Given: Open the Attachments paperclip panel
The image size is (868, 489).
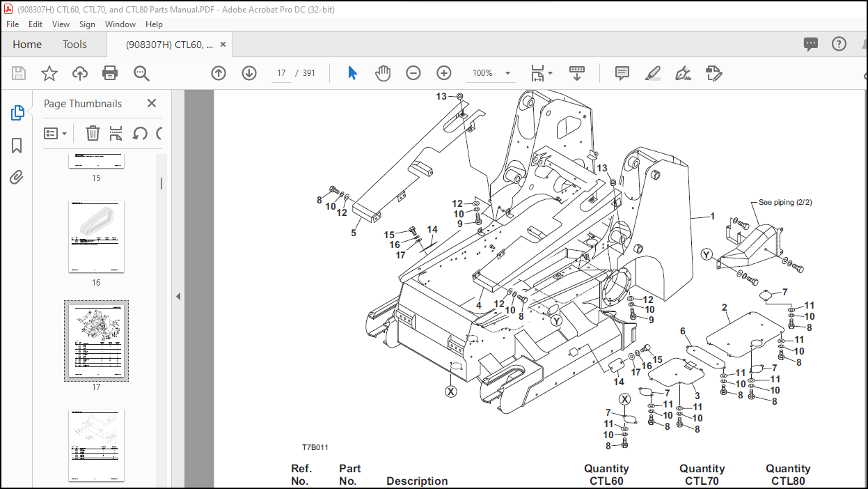Looking at the screenshot, I should coord(17,178).
